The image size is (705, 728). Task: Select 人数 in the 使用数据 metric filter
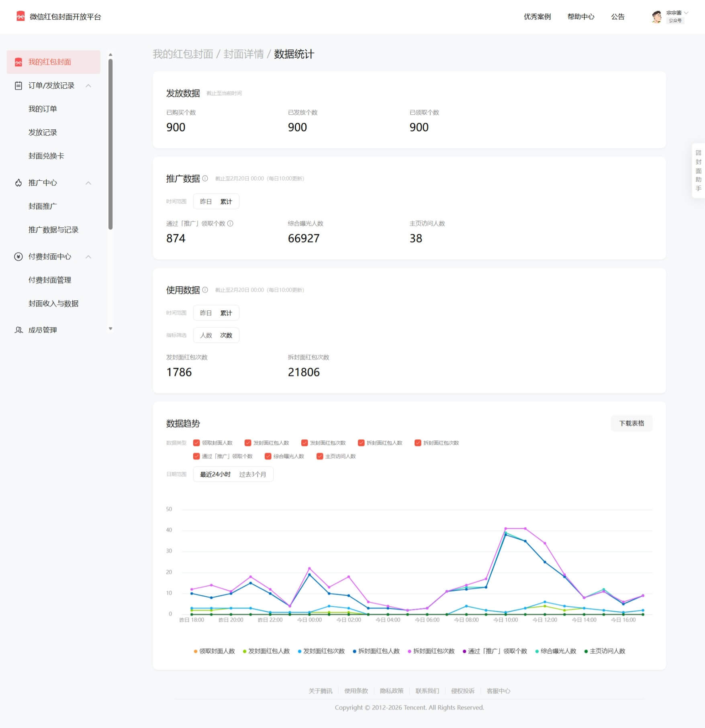coord(206,336)
